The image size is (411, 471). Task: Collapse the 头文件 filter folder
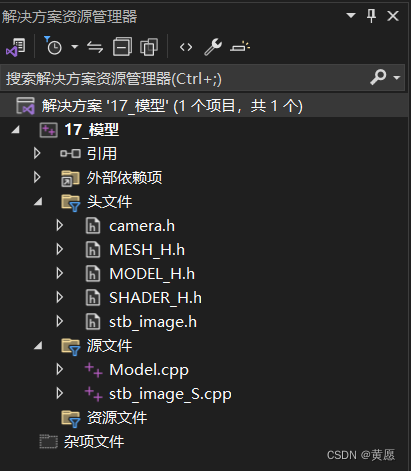(x=38, y=201)
